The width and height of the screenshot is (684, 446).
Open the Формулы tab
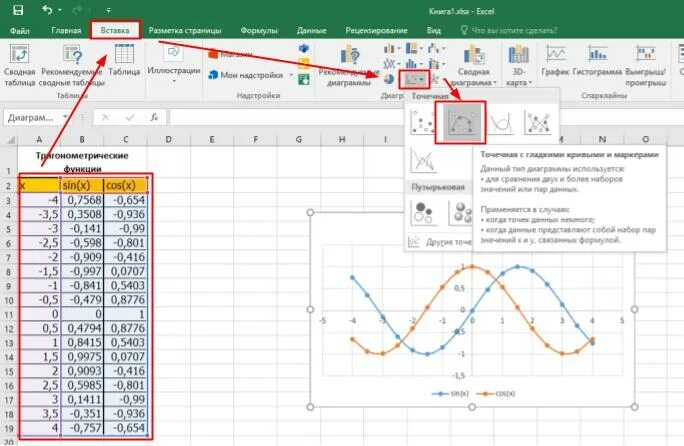(259, 31)
